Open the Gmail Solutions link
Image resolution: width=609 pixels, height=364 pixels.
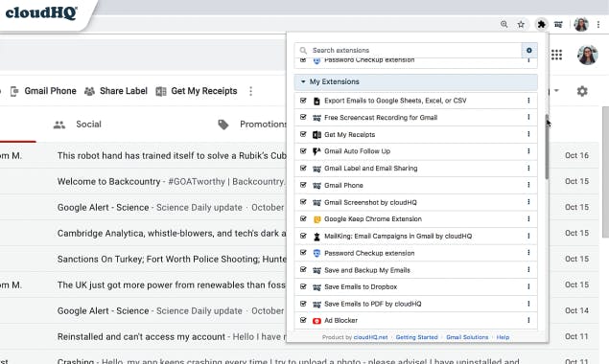467,337
